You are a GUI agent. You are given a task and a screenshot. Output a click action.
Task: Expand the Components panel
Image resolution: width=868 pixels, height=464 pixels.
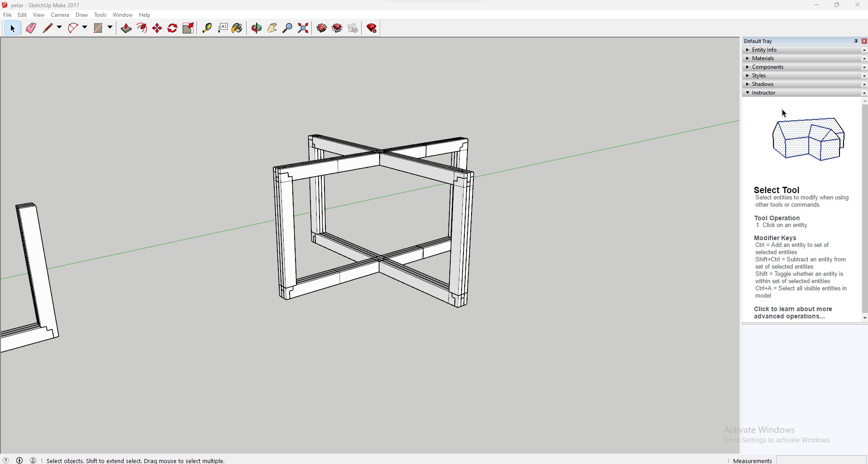tap(801, 67)
